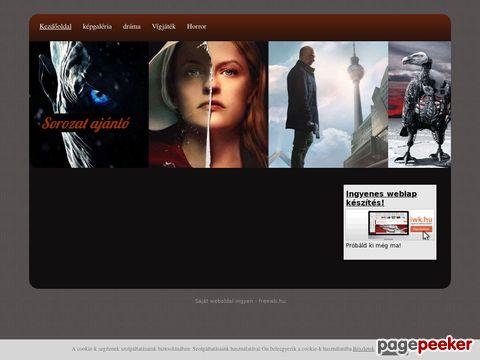Click the handmaid in white bonnet image
Screen dimensions: 480x360
coord(208,104)
